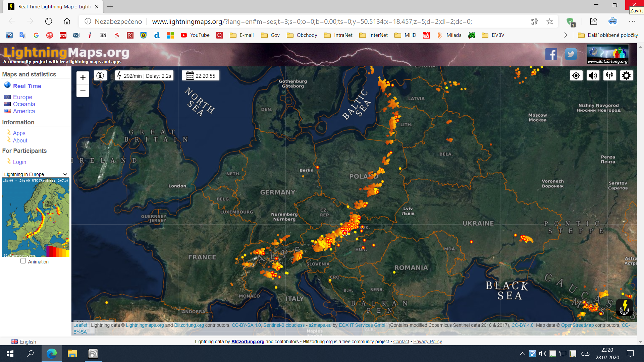Open participant Login link

click(19, 162)
